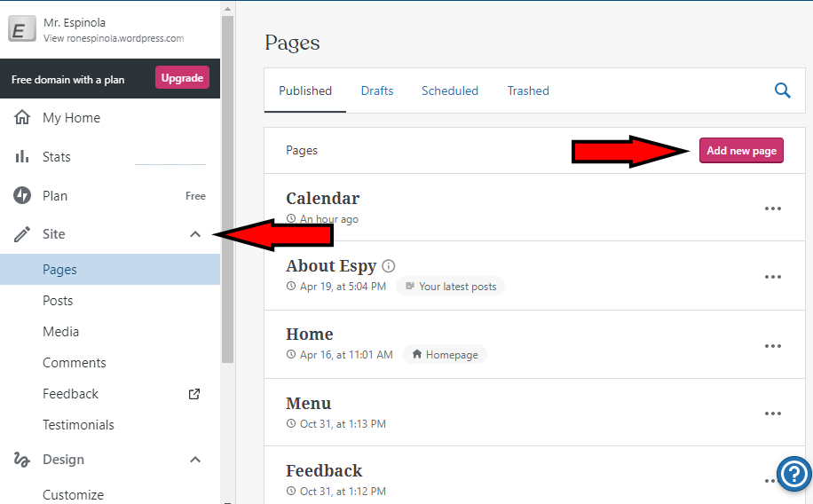Click the search magnifier icon
Screen dimensions: 813x504
pos(782,91)
